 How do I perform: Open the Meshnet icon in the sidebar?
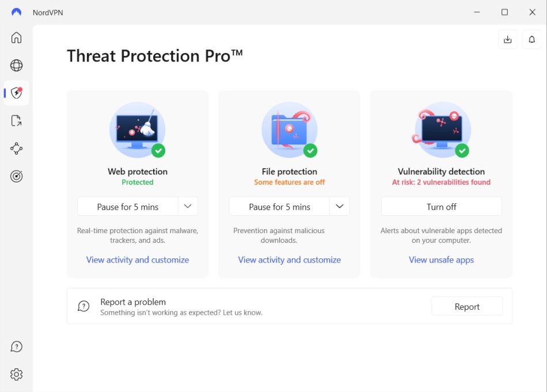(x=16, y=149)
